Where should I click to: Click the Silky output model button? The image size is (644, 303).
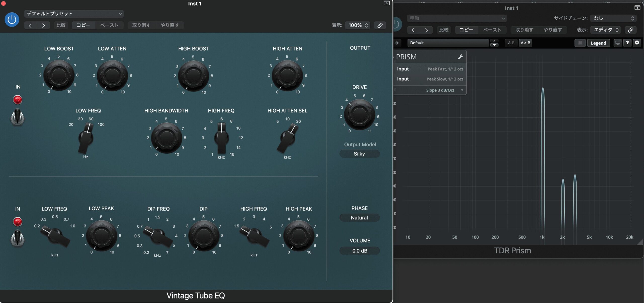tap(359, 154)
